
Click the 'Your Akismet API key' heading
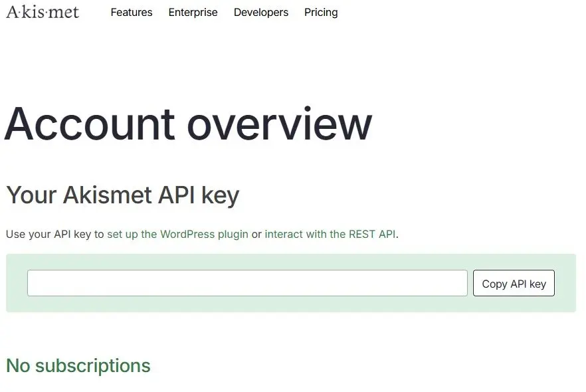point(122,195)
